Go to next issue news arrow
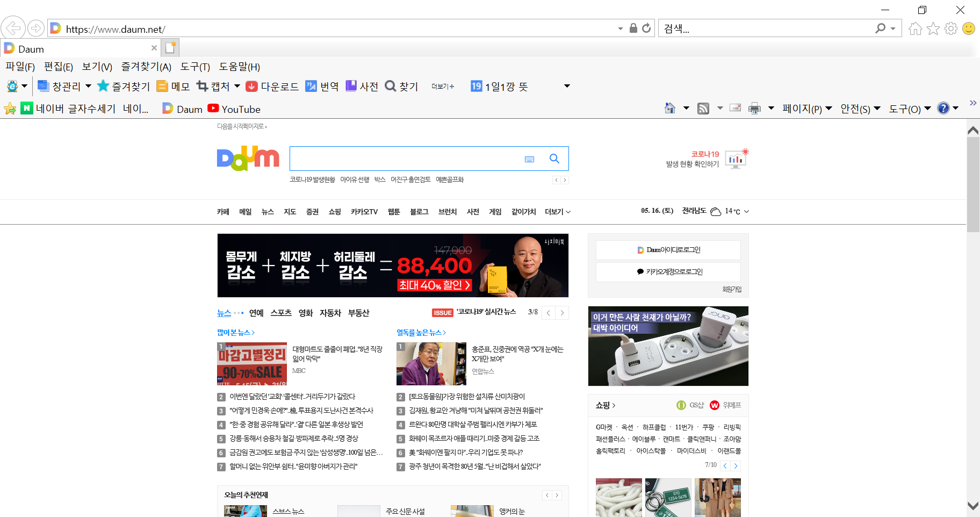This screenshot has height=517, width=980. coord(562,313)
